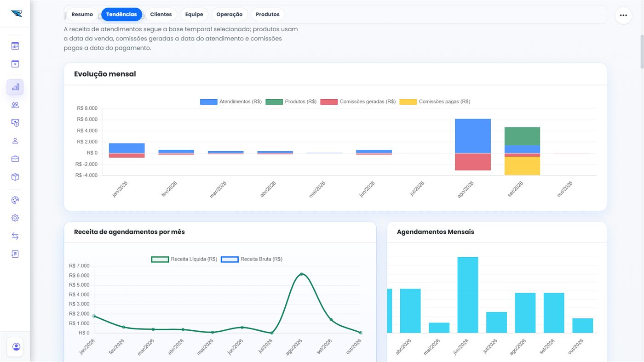Viewport: 644px width, 362px height.
Task: Open the single person icon in sidebar
Action: coord(15,141)
